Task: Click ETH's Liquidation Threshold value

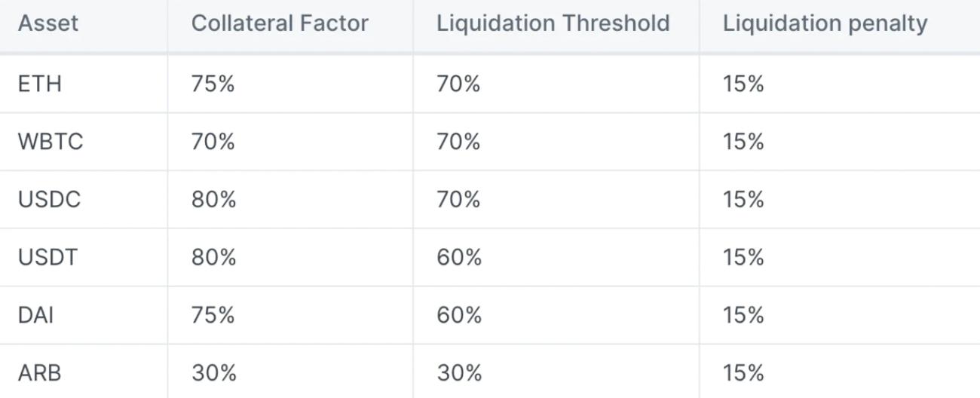Action: 458,84
